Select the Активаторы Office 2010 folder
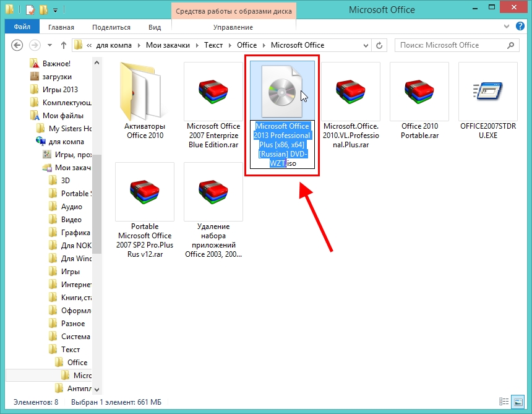Image resolution: width=532 pixels, height=414 pixels. click(x=145, y=101)
